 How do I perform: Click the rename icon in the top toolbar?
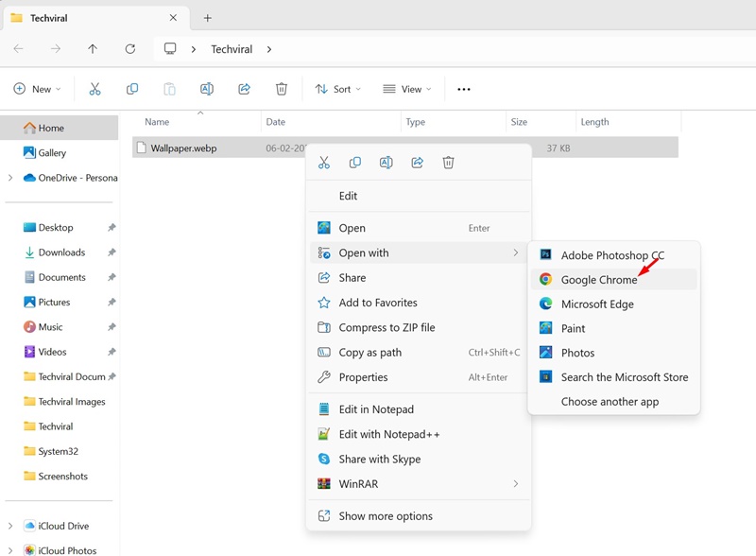point(206,89)
